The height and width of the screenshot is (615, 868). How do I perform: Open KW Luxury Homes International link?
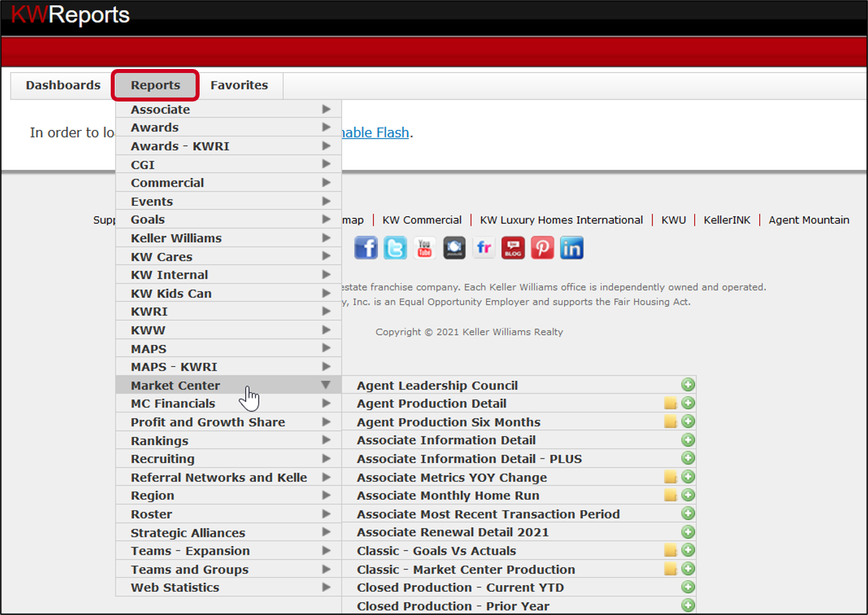[x=562, y=220]
